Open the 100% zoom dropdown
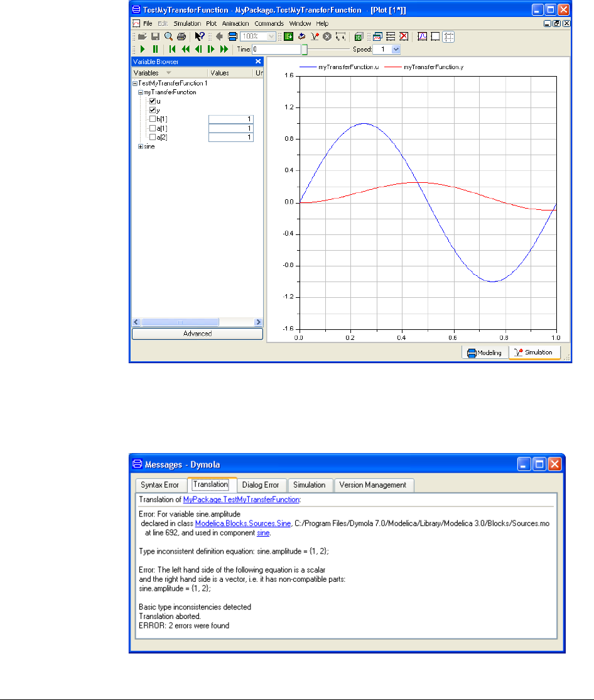 point(271,36)
